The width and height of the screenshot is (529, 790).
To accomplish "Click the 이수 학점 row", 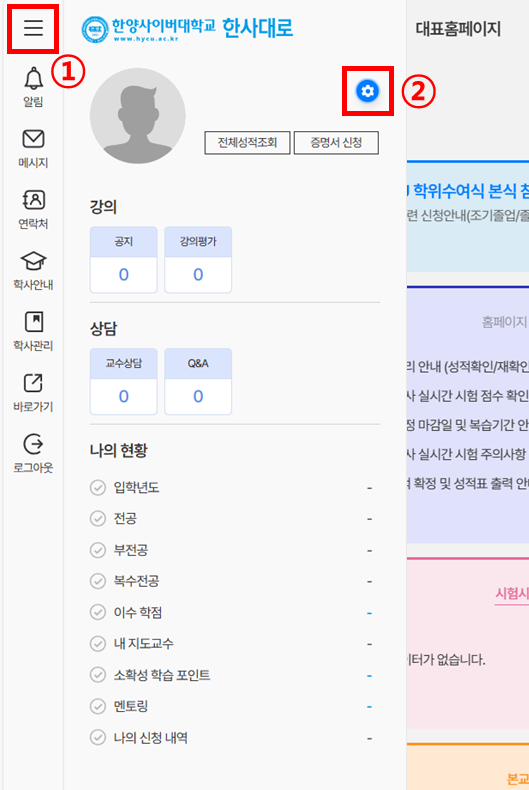I will coord(231,613).
